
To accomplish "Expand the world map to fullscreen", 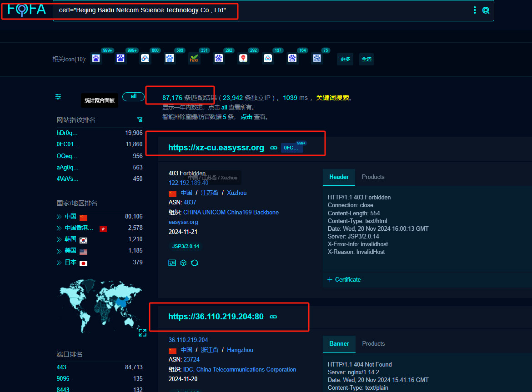I will [x=142, y=332].
